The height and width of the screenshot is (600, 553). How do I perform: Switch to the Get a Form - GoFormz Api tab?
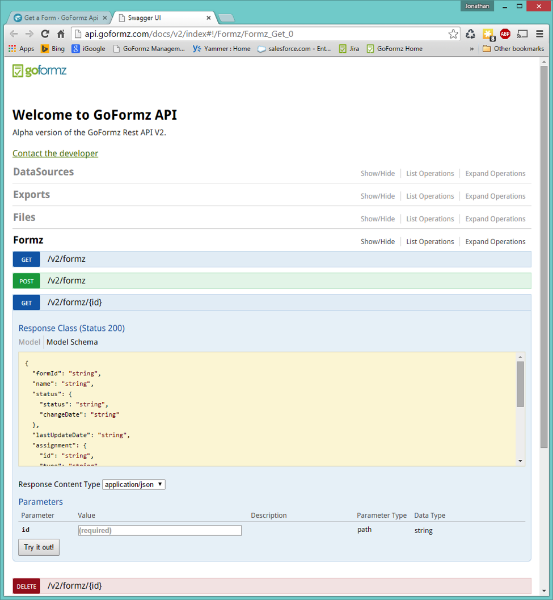click(x=59, y=18)
